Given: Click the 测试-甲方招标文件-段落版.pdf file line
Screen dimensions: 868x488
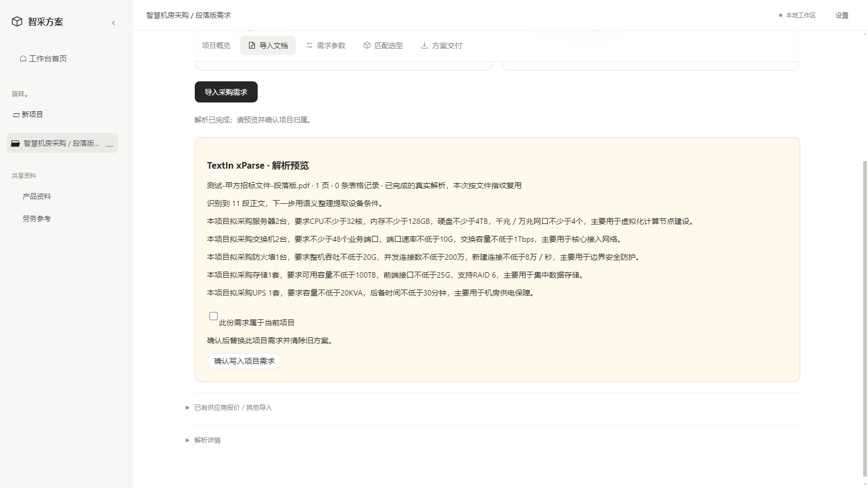Looking at the screenshot, I should tap(364, 185).
